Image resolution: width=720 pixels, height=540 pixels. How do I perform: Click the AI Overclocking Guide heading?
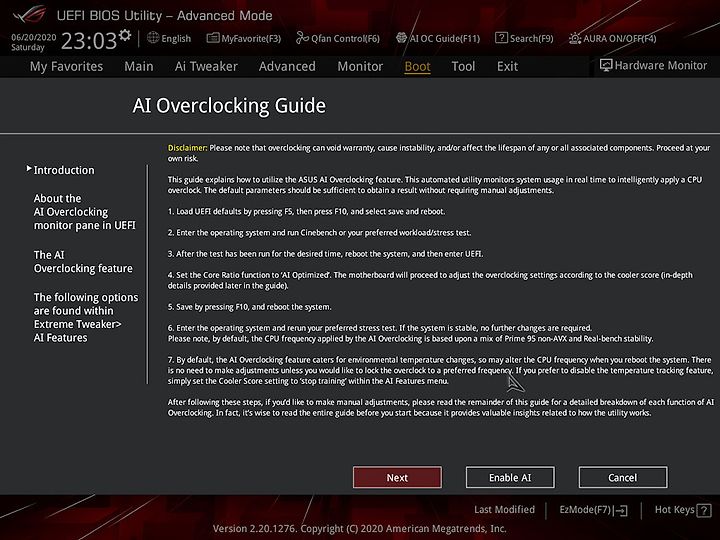click(x=229, y=106)
